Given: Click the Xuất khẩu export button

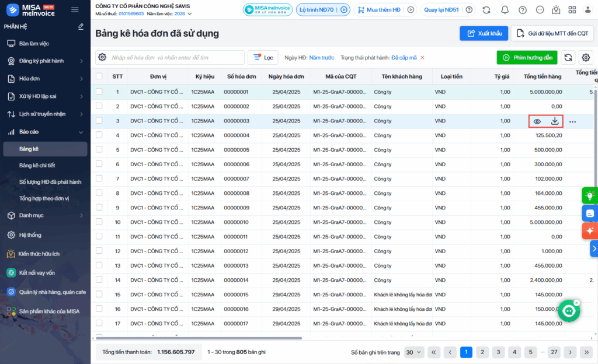Looking at the screenshot, I should [x=484, y=33].
